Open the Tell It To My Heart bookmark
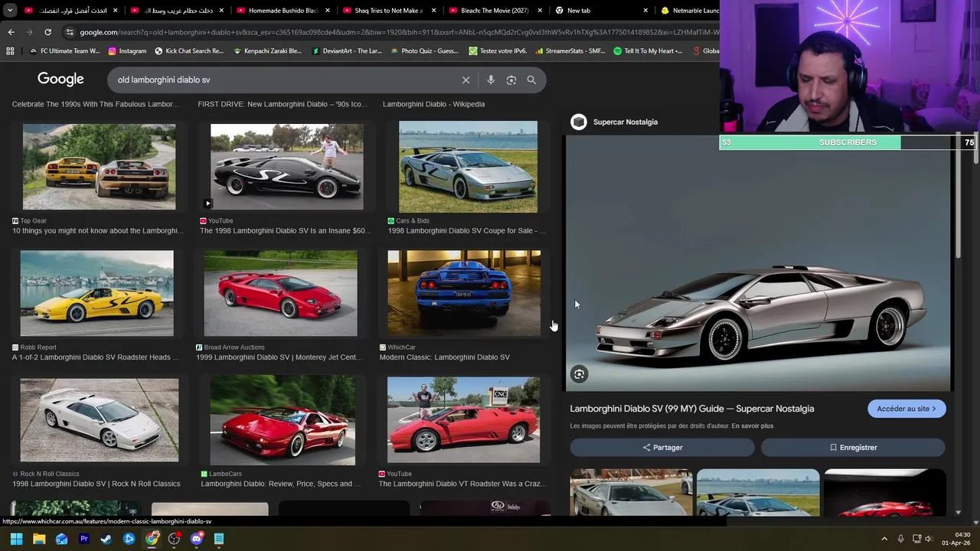Viewport: 980px width, 551px height. point(648,51)
